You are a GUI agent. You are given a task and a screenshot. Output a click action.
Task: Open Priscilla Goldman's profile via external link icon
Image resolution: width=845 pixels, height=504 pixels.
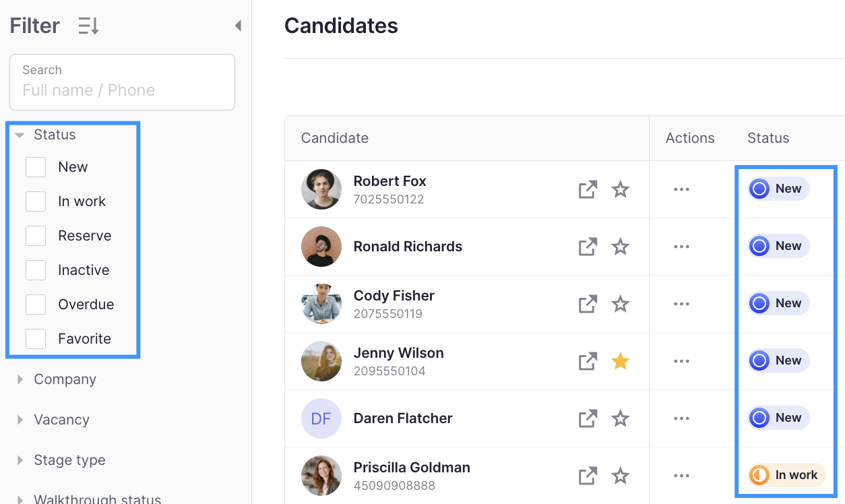[587, 476]
